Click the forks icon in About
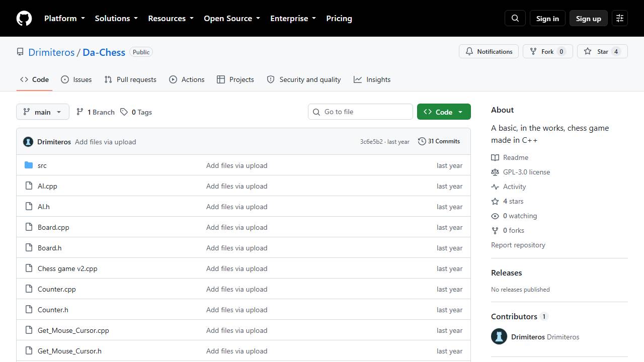 [495, 230]
